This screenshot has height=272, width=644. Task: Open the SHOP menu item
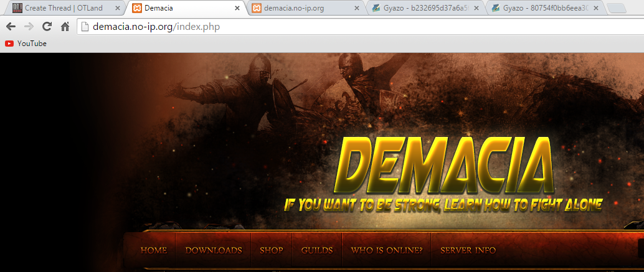[272, 250]
